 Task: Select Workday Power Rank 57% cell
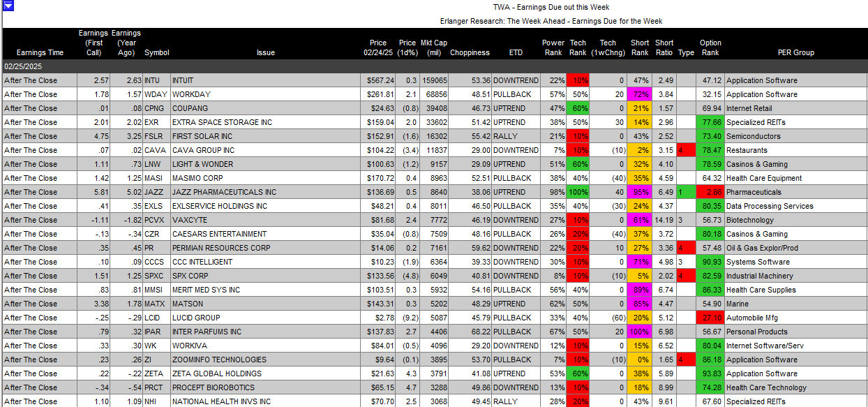(x=554, y=94)
